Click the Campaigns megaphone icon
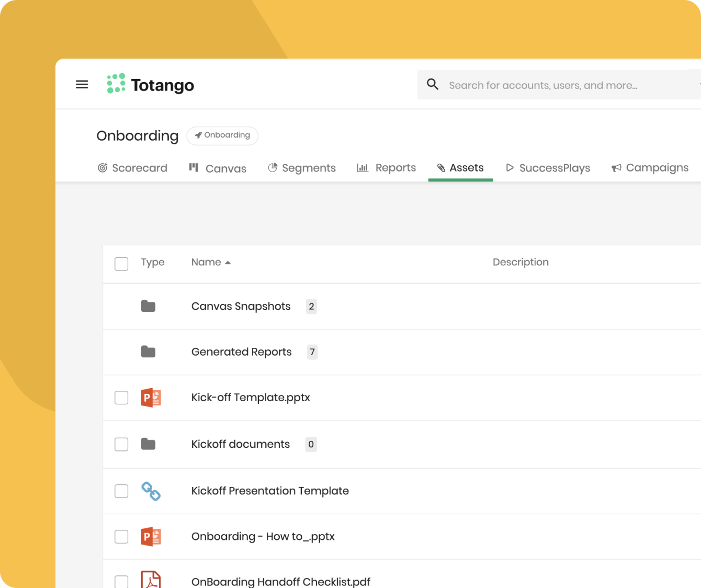The width and height of the screenshot is (701, 588). click(x=616, y=168)
